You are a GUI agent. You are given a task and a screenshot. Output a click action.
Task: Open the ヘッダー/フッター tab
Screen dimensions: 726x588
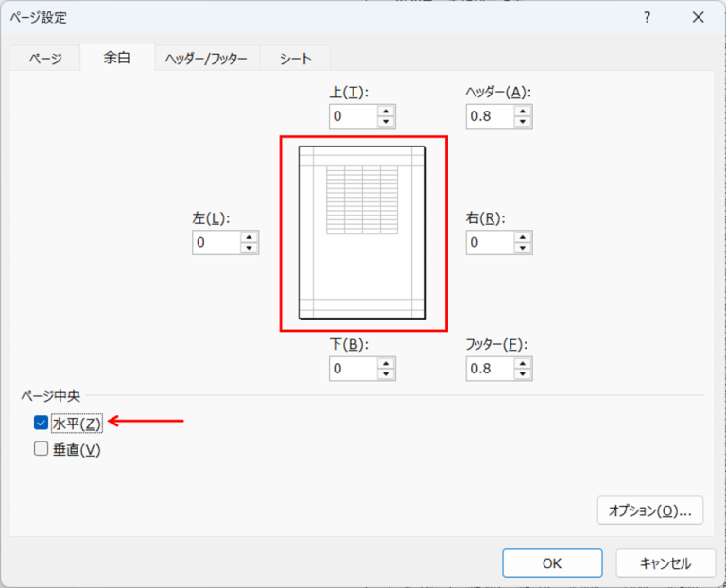[206, 59]
